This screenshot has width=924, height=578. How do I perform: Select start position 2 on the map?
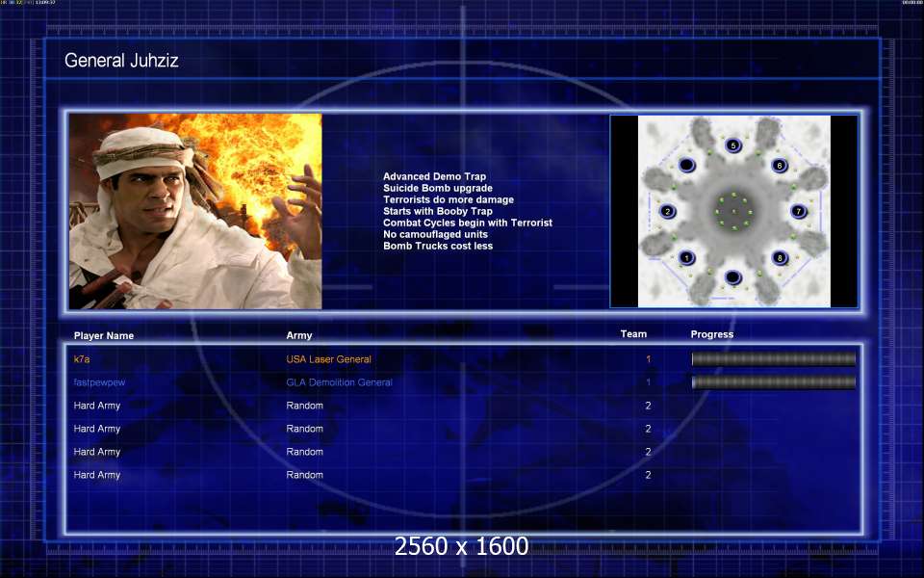tap(667, 211)
